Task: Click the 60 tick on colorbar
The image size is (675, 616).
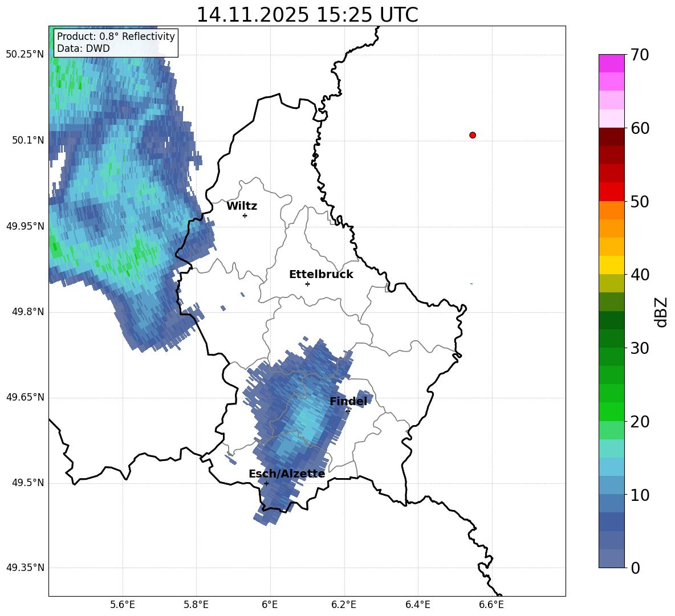Action: (640, 128)
